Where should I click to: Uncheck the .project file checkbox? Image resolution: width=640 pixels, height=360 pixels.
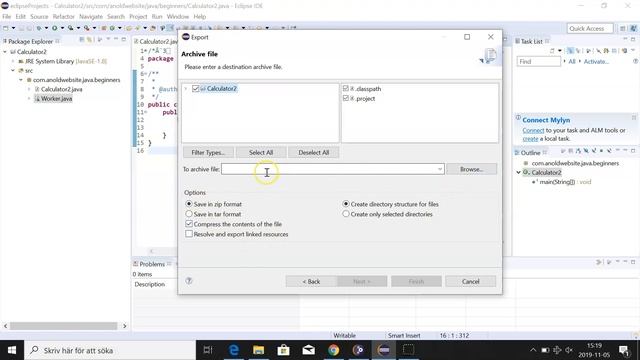point(346,98)
